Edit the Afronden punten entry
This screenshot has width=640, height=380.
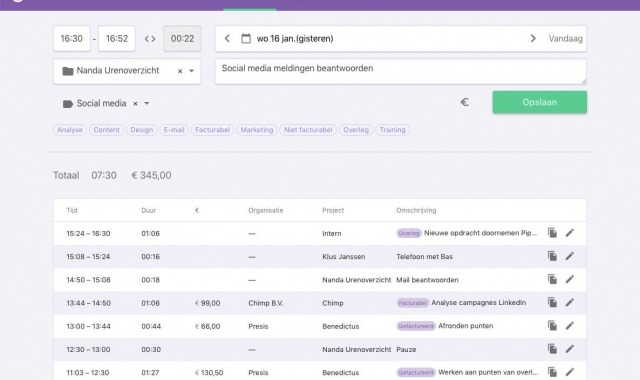pos(570,326)
